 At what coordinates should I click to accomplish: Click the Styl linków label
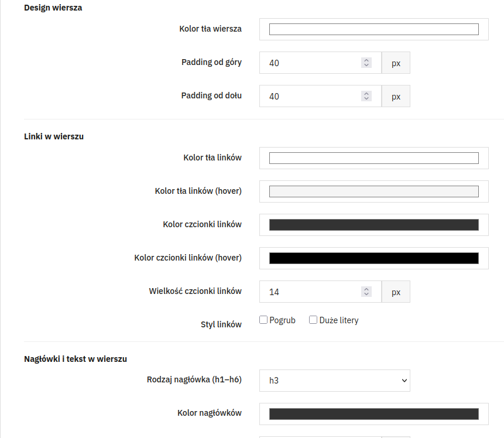coord(221,324)
